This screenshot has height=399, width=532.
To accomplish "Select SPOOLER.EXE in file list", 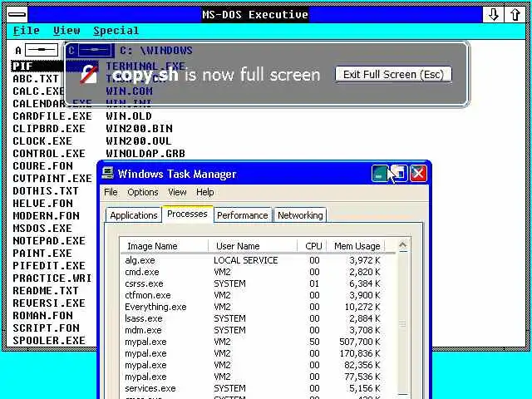I will pos(49,341).
